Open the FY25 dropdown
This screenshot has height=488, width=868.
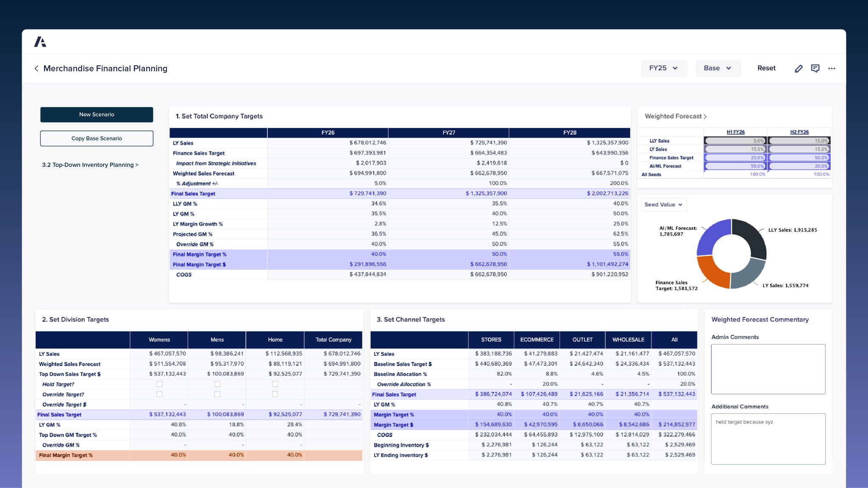click(x=664, y=68)
